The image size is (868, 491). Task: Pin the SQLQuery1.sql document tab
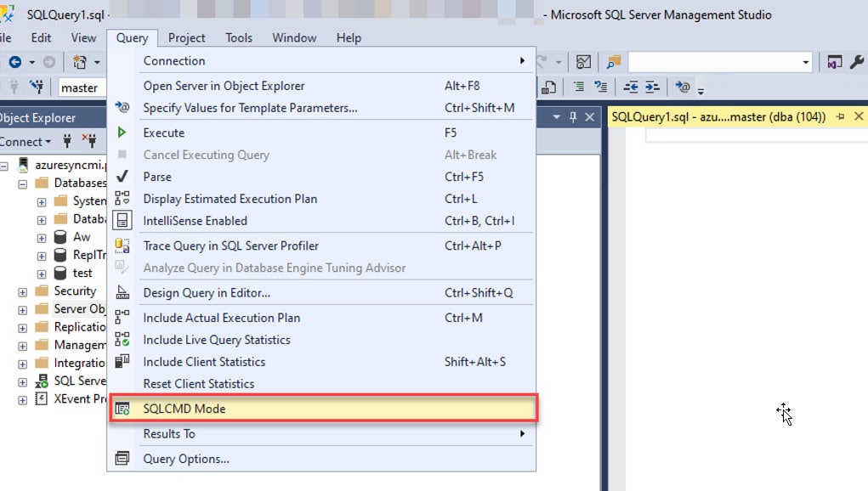(x=840, y=116)
